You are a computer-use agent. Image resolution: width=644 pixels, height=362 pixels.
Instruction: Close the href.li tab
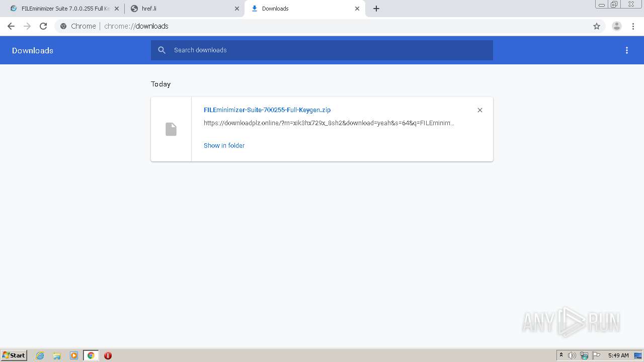[x=237, y=9]
